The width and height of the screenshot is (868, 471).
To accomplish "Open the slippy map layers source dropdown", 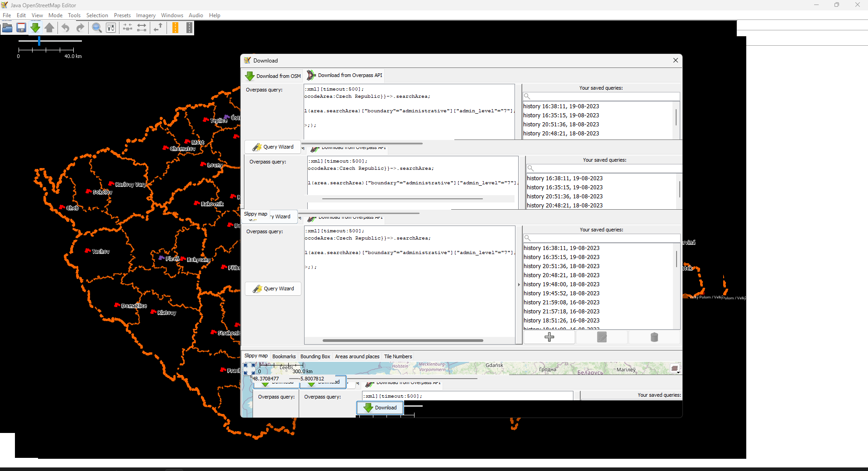I will (x=675, y=369).
